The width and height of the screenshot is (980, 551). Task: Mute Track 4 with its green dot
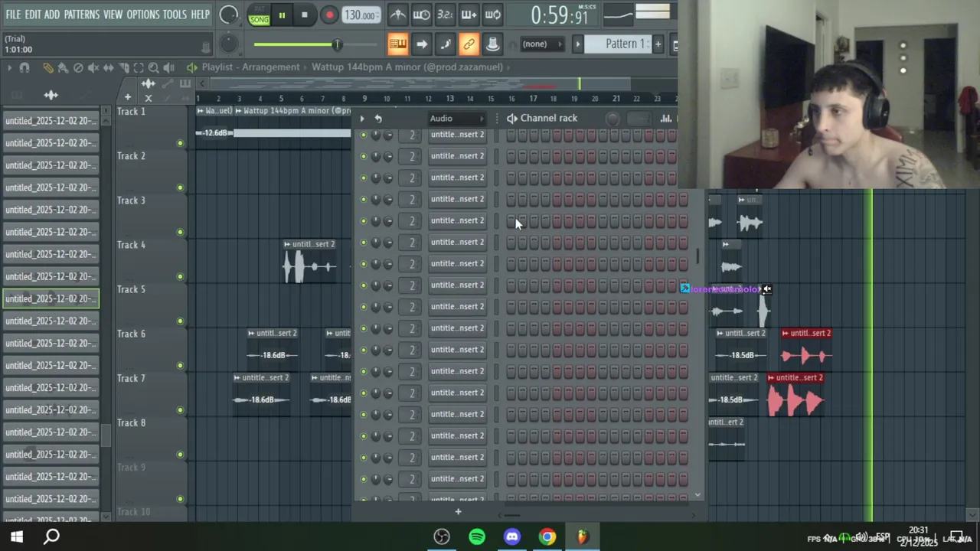click(x=181, y=276)
